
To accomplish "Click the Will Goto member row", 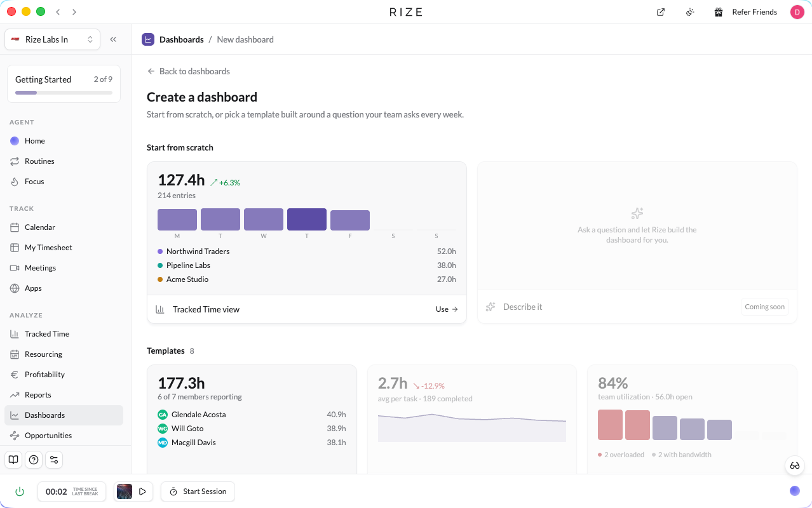I will click(252, 429).
